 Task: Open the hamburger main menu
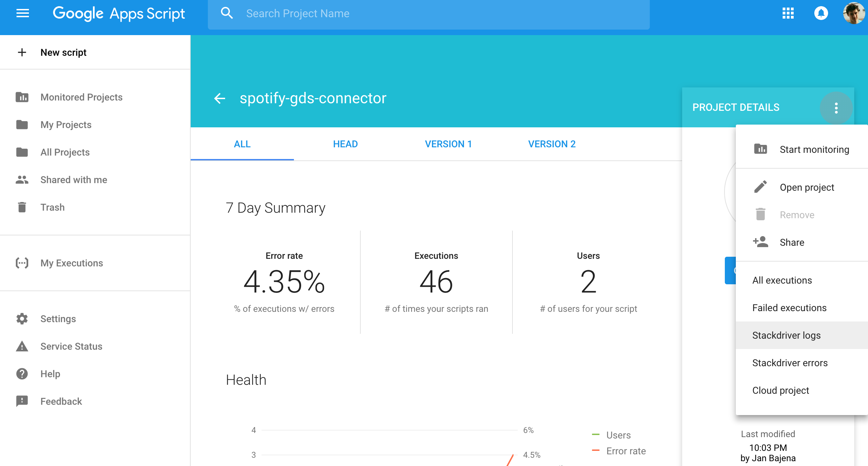click(23, 13)
